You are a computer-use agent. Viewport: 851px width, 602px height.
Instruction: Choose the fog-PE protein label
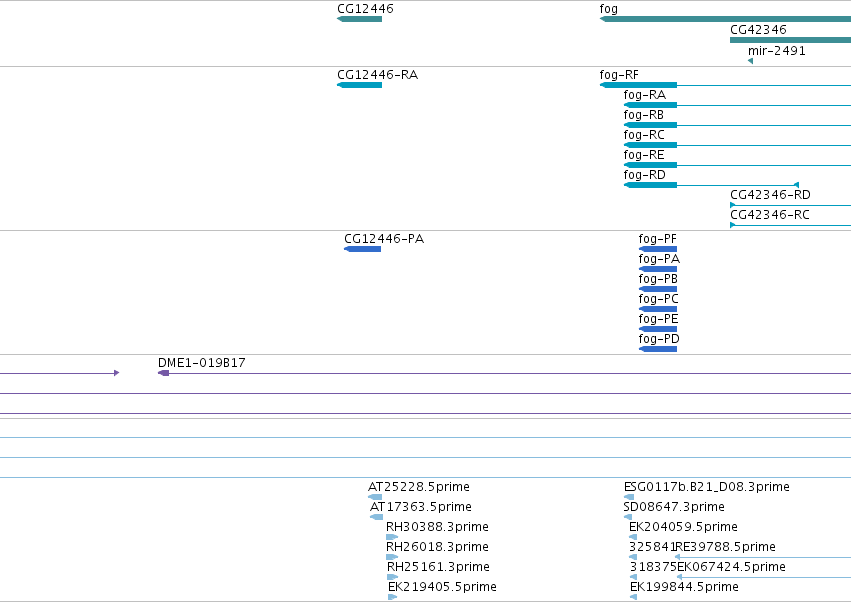click(x=658, y=319)
